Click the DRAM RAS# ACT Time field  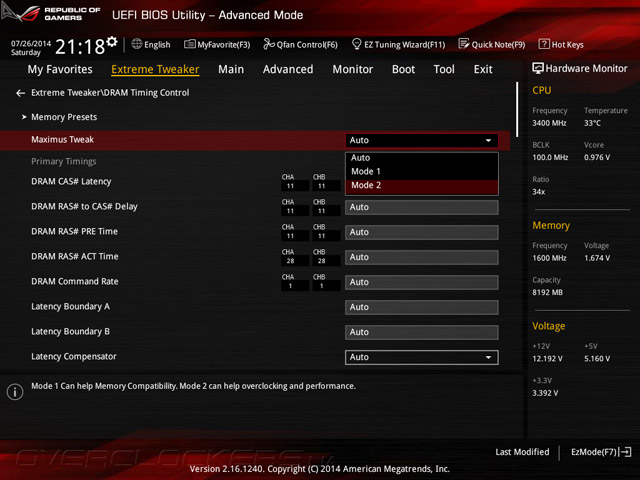pos(422,257)
